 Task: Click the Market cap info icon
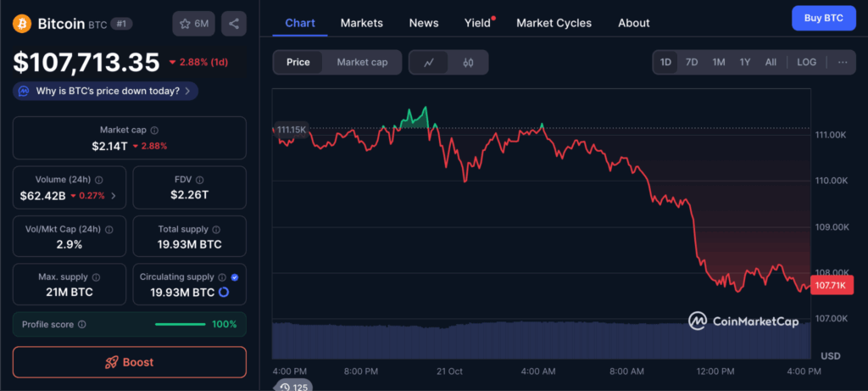[x=154, y=131]
